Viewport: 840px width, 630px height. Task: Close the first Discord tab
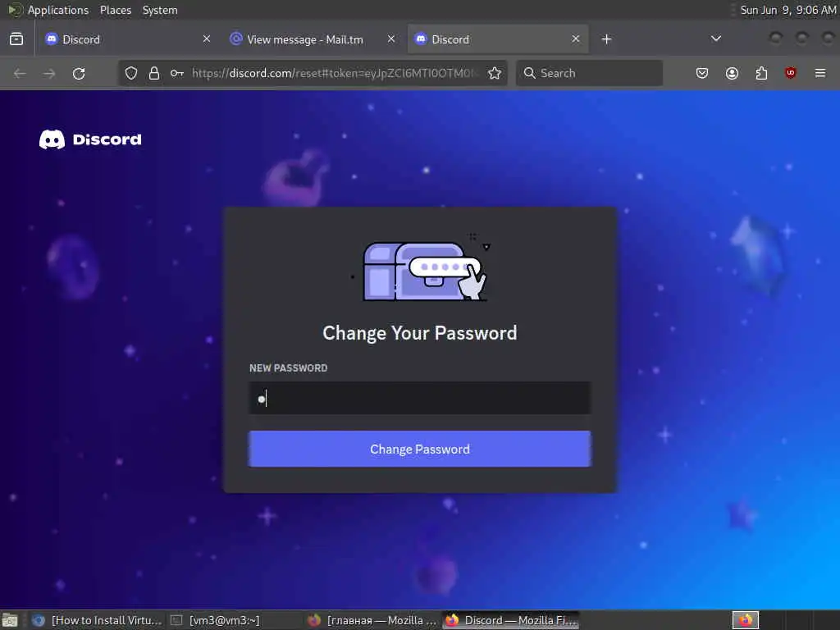[x=206, y=39]
